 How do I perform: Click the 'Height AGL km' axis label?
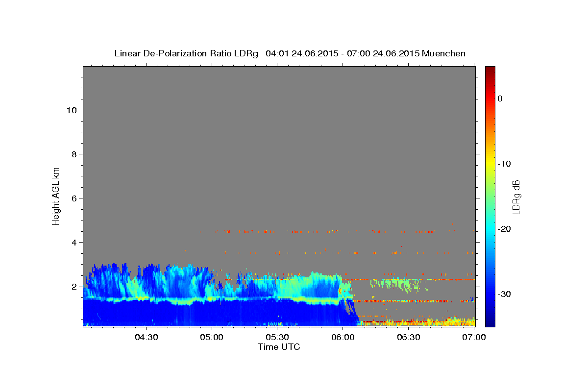pyautogui.click(x=56, y=196)
